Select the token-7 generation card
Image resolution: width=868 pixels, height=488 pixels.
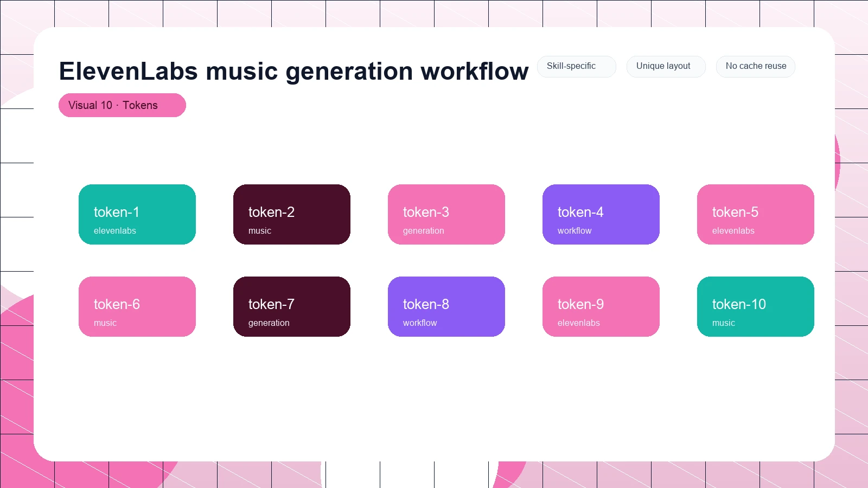coord(292,306)
